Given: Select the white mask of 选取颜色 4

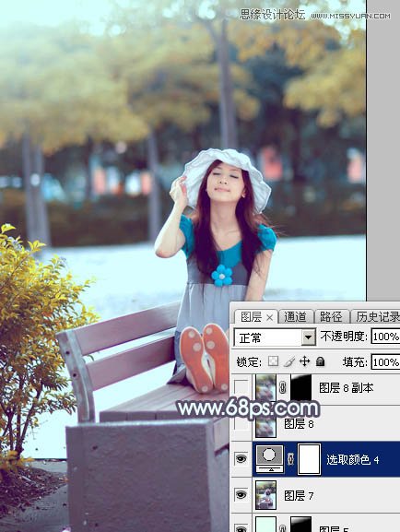Looking at the screenshot, I should [309, 459].
